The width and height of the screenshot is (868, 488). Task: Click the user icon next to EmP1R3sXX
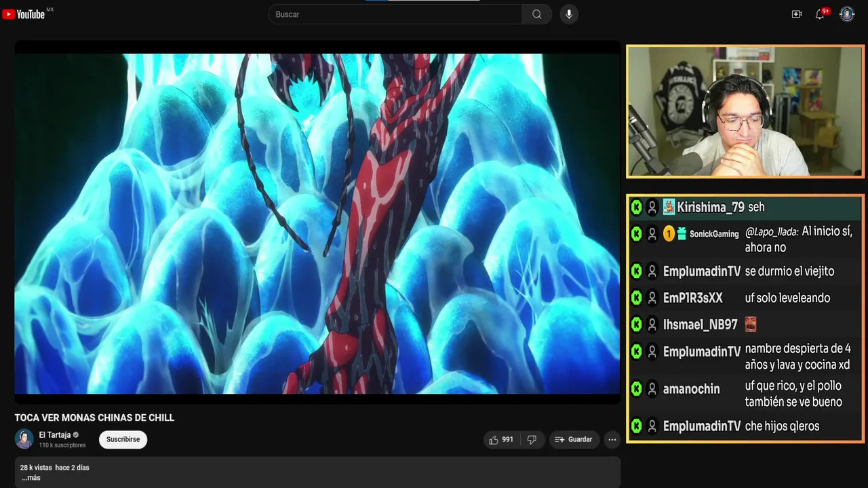click(x=652, y=298)
